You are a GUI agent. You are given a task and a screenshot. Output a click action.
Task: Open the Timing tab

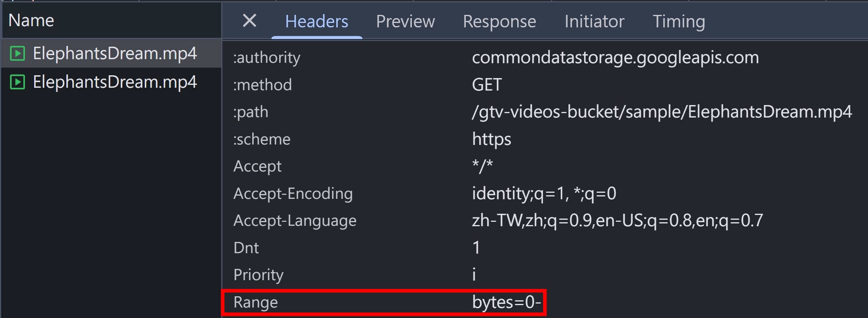(x=679, y=21)
